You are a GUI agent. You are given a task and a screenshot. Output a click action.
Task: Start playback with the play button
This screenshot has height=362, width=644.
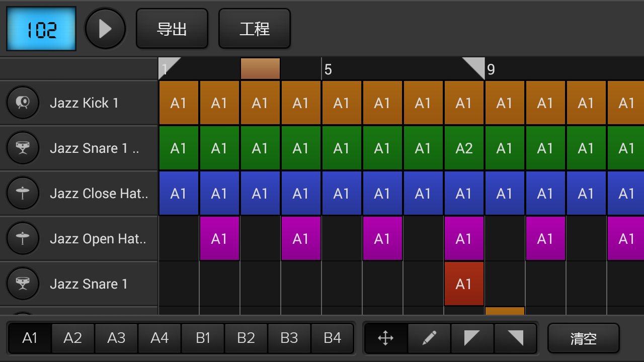pyautogui.click(x=105, y=29)
